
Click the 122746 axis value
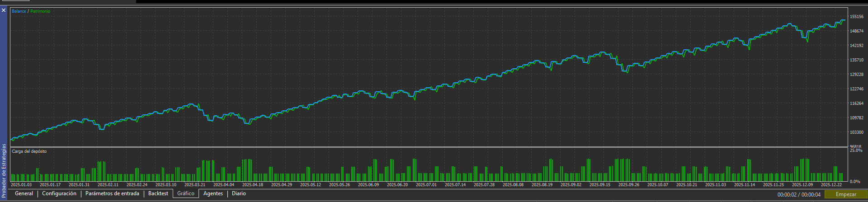click(857, 89)
